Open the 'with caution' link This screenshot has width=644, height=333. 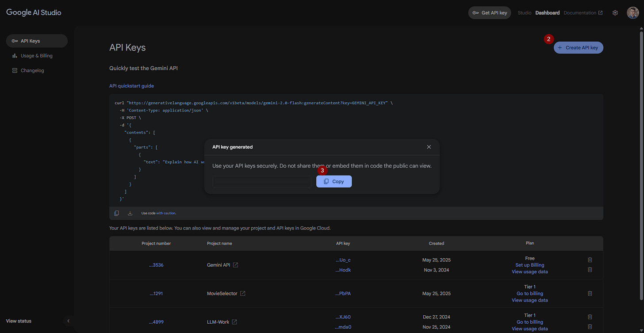click(x=166, y=213)
